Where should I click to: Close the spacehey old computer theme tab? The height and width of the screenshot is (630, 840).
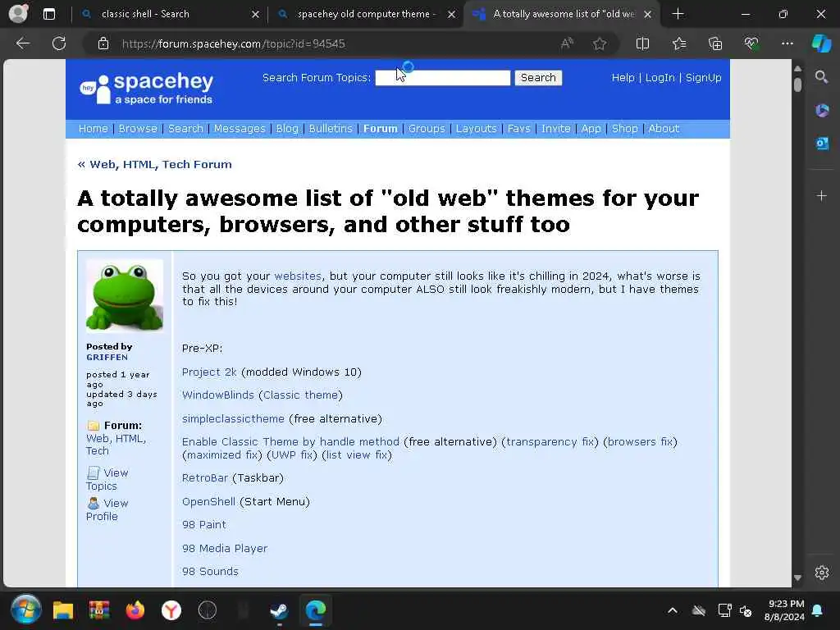point(452,15)
